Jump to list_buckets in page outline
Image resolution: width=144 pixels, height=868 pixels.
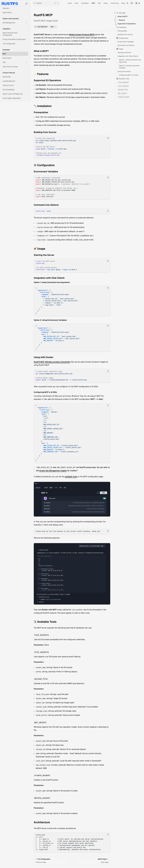(x=123, y=82)
